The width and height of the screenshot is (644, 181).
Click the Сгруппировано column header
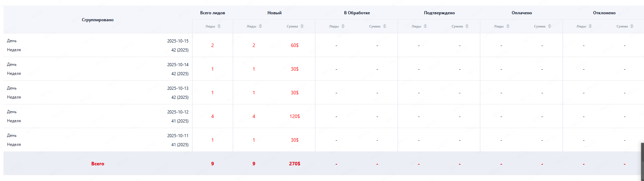(98, 20)
